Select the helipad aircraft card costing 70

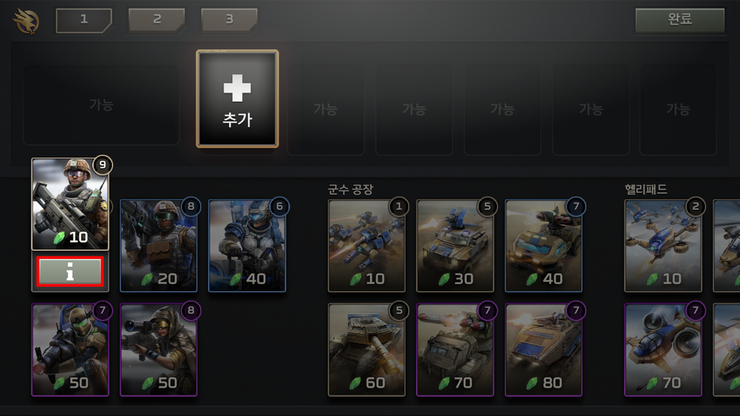pos(663,349)
